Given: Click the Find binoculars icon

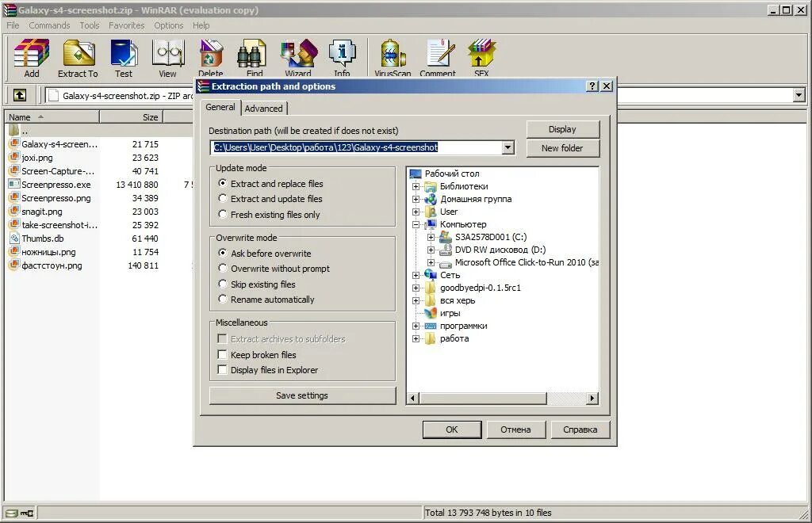Looking at the screenshot, I should (x=251, y=53).
